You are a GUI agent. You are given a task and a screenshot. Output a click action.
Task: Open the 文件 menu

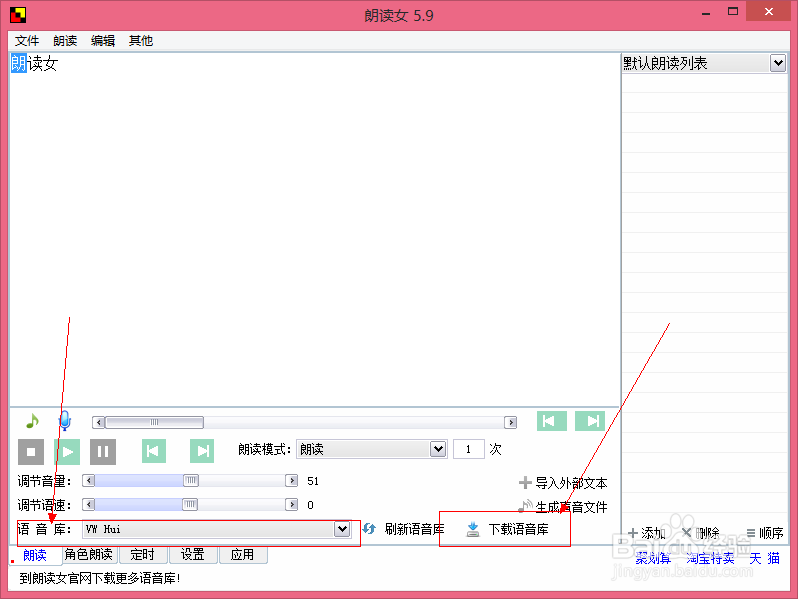[x=27, y=41]
